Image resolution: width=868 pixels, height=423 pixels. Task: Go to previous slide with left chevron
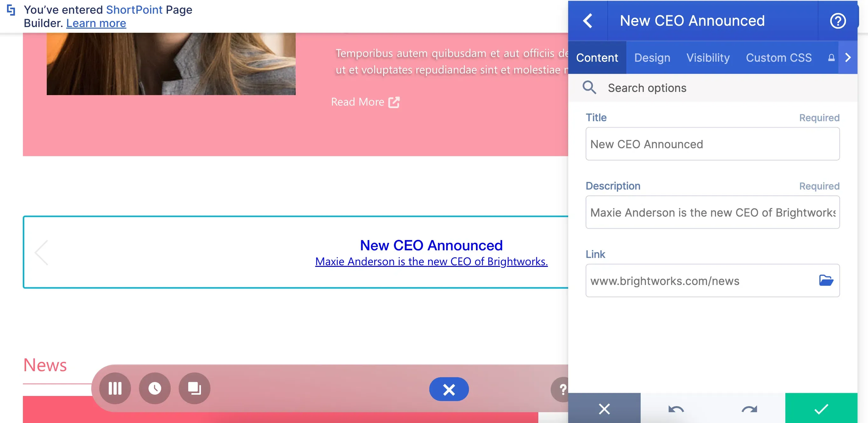pyautogui.click(x=41, y=253)
